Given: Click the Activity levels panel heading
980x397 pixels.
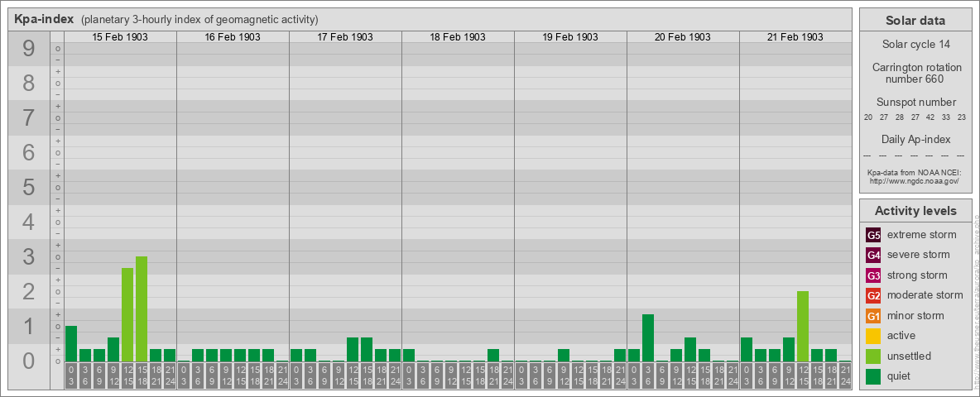Looking at the screenshot, I should click(x=915, y=211).
